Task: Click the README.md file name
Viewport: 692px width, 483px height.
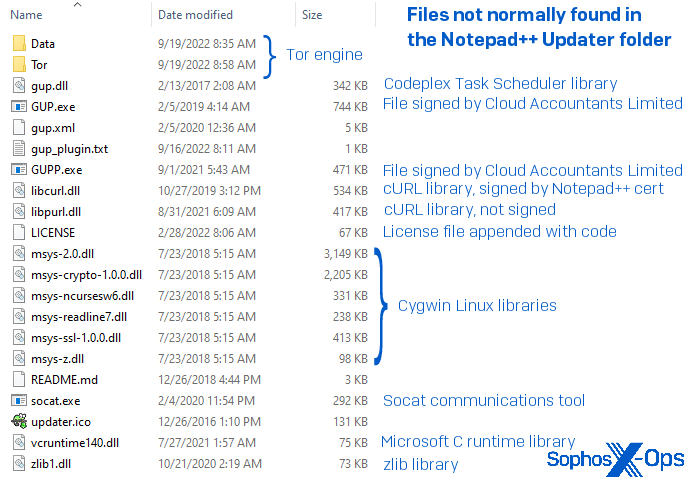Action: click(64, 380)
